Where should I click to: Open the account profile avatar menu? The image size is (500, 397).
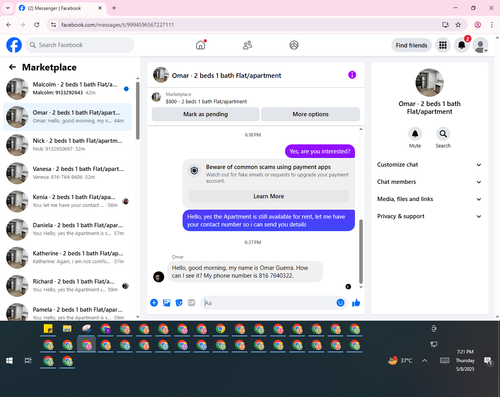tap(481, 45)
